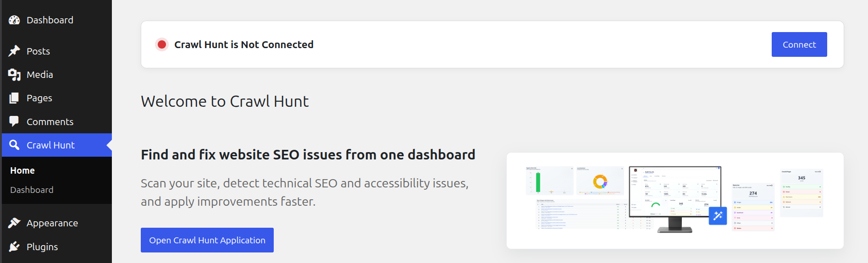Click the Appearance paintbrush icon
Screen dimensions: 868x263
point(14,223)
